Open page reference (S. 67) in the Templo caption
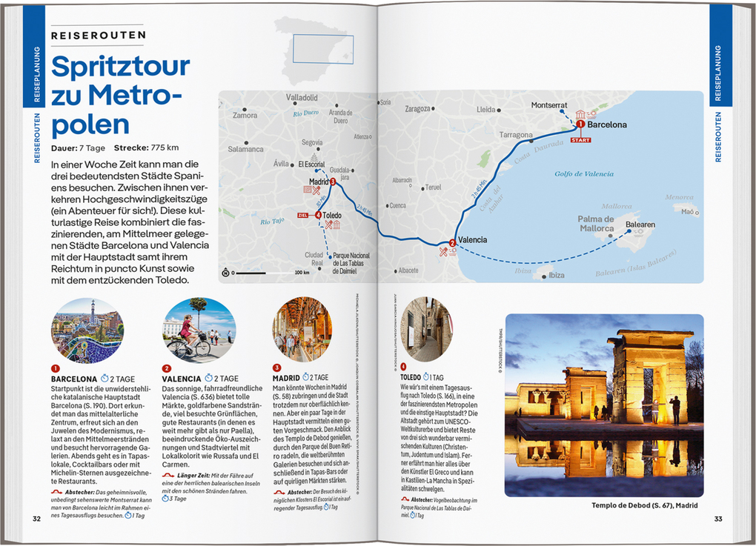The image size is (756, 546). [661, 505]
